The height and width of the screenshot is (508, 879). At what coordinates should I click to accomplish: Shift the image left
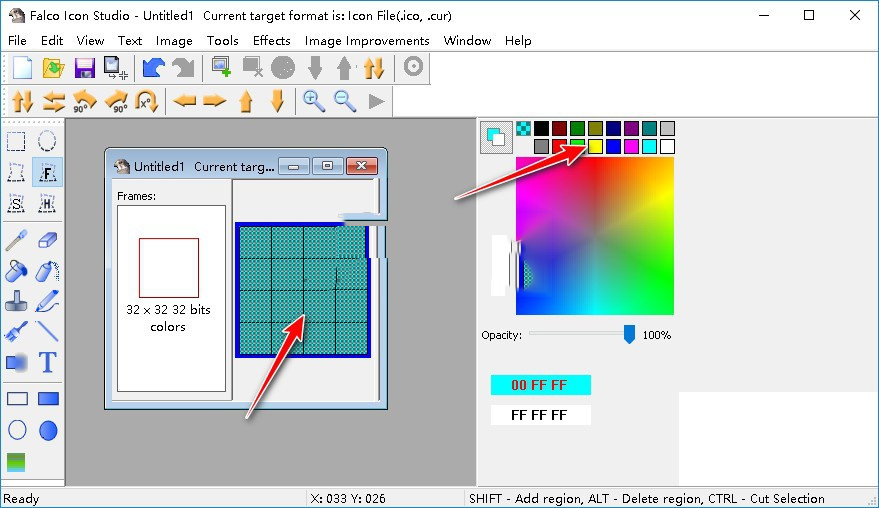click(184, 101)
